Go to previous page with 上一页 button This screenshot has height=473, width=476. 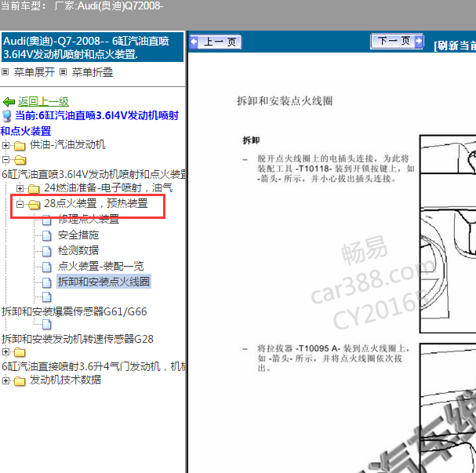pos(216,42)
